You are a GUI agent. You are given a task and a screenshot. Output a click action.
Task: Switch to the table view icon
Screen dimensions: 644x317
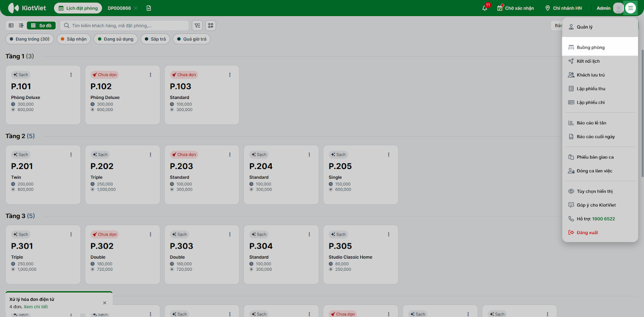pos(11,26)
